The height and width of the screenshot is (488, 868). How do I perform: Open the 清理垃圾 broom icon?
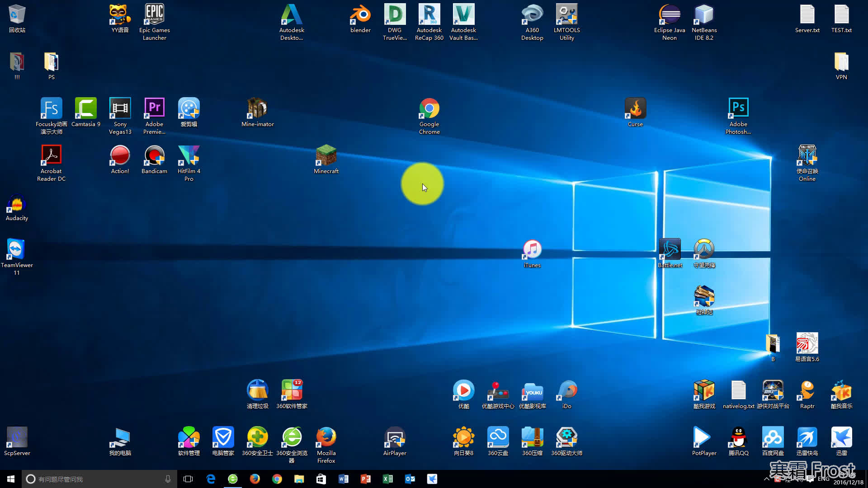257,394
